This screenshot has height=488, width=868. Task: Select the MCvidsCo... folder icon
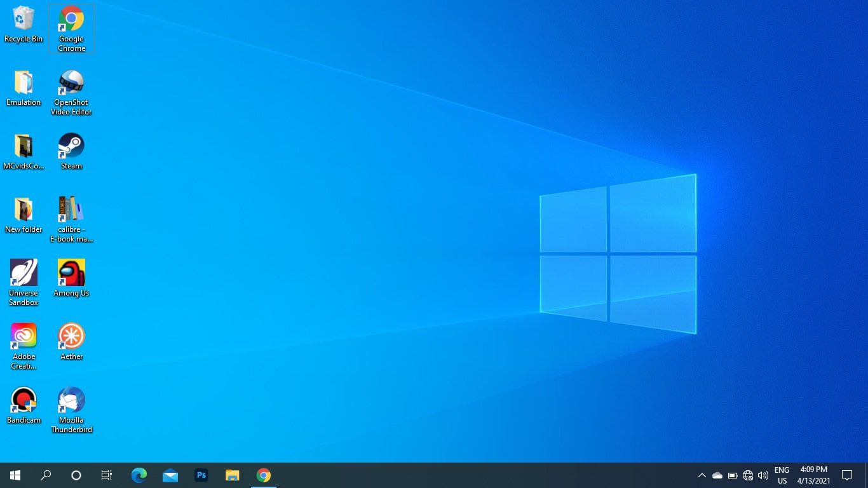coord(24,152)
